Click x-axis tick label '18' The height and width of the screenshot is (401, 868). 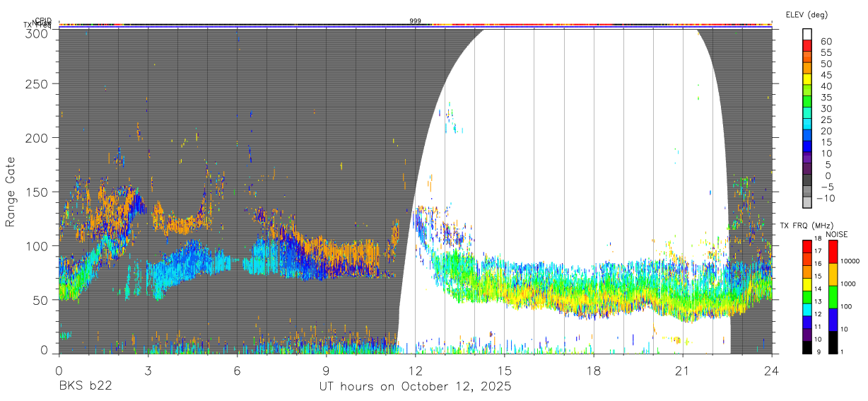(593, 370)
